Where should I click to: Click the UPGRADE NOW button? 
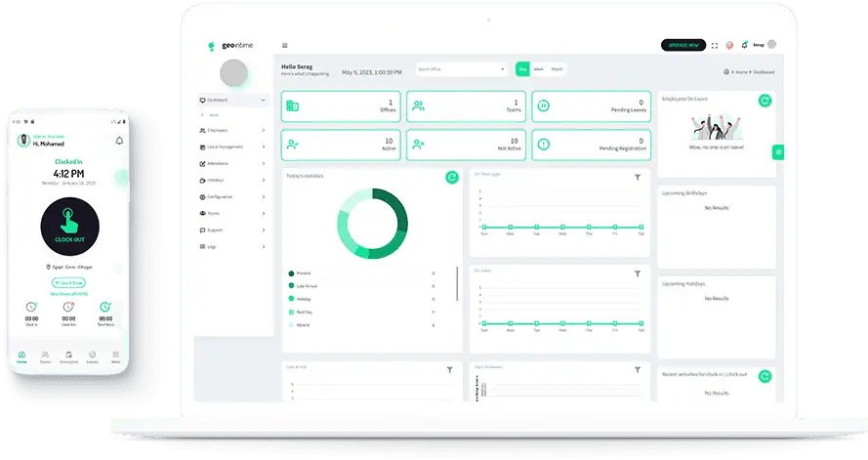coord(683,45)
